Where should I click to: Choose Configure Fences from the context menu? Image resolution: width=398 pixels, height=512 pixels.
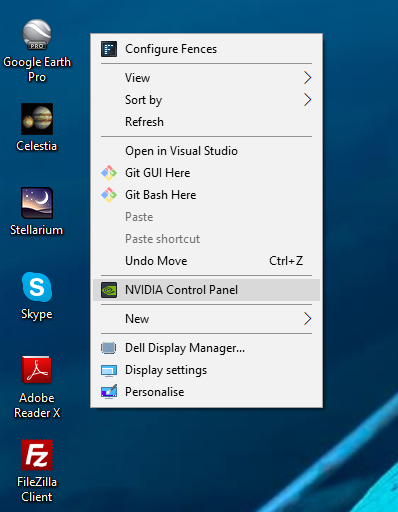(206, 49)
